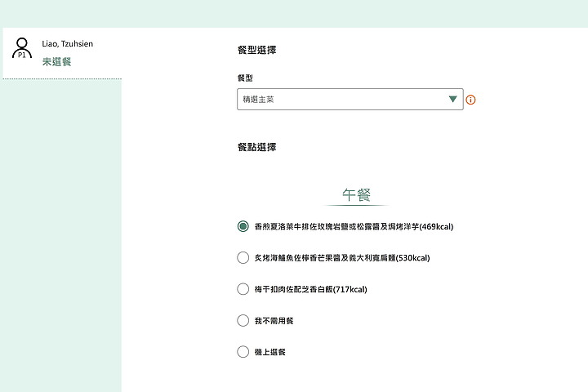Click the 餐點選擇 section heading

[x=257, y=147]
